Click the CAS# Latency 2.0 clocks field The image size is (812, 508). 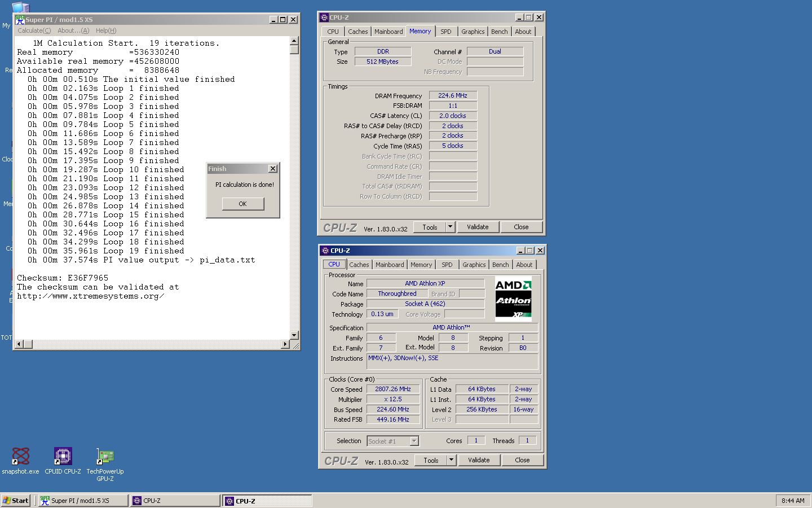click(453, 116)
